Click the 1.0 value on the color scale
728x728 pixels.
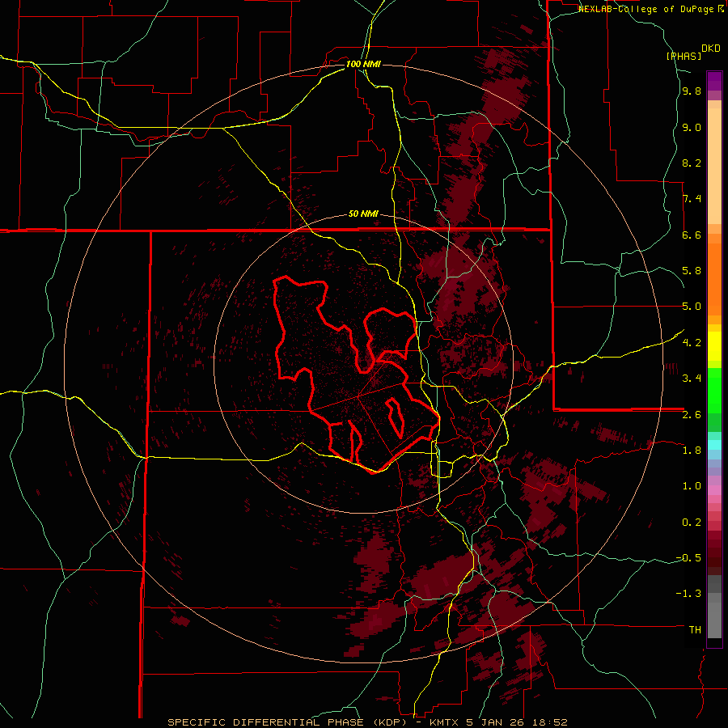point(692,486)
